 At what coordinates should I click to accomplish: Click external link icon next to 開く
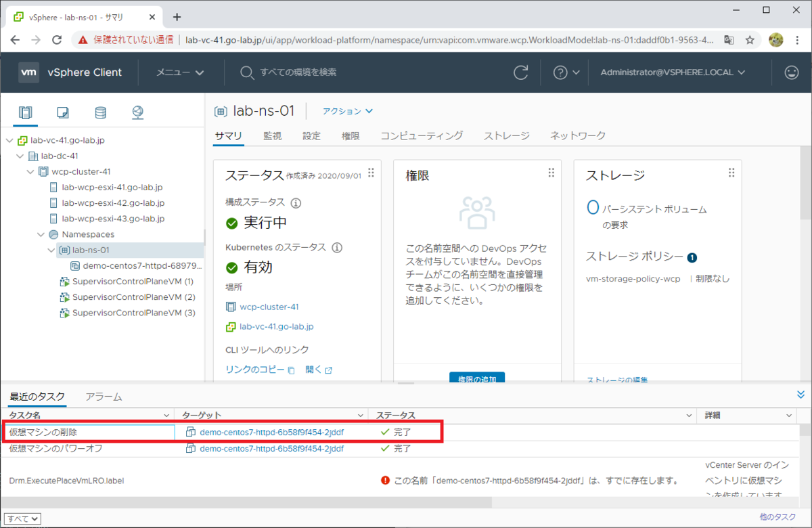click(x=329, y=370)
